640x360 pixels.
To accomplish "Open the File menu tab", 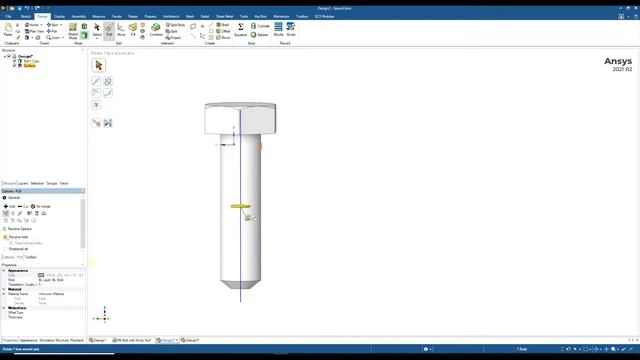I will tap(8, 17).
